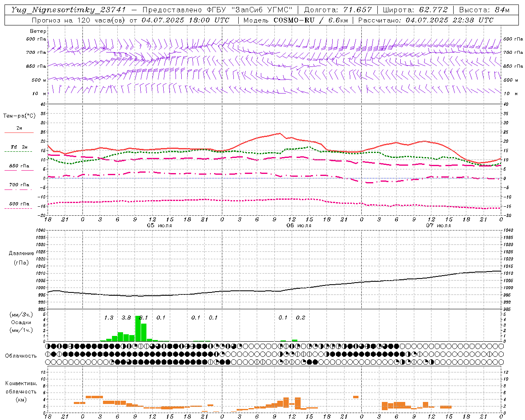The image size is (525, 420).
Task: Click the red 2м legend line
Action: 19,132
